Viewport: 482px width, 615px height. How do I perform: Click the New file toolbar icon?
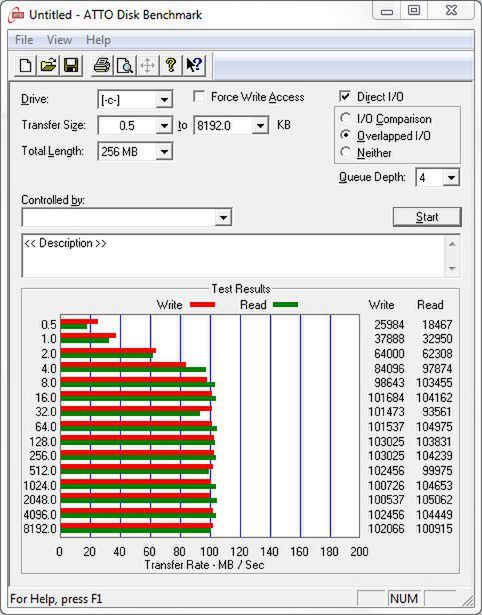pos(26,65)
